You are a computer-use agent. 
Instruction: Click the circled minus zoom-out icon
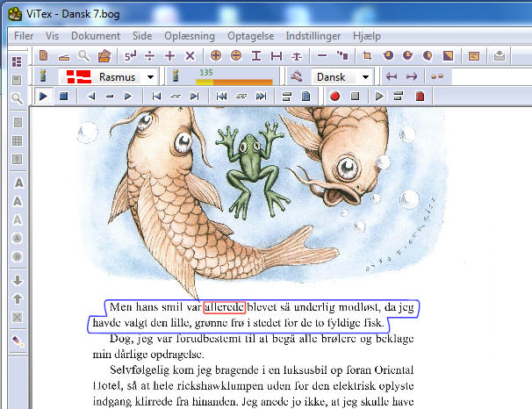(236, 55)
